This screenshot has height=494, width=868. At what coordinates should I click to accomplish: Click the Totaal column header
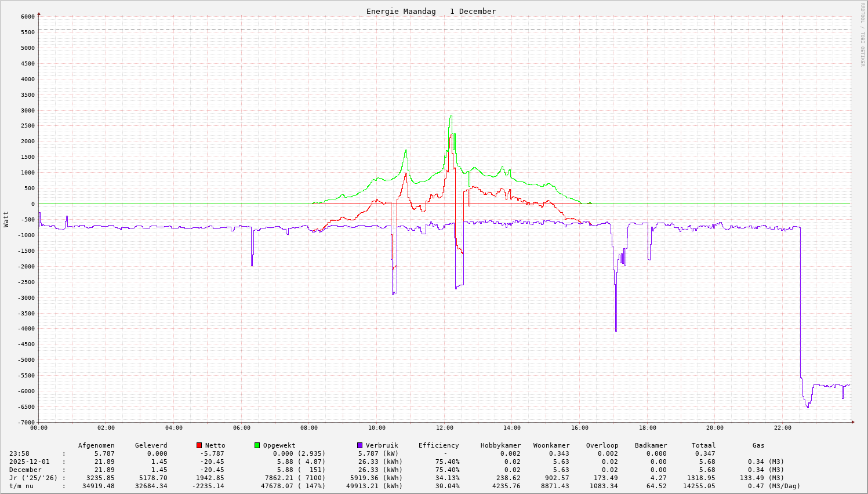703,445
